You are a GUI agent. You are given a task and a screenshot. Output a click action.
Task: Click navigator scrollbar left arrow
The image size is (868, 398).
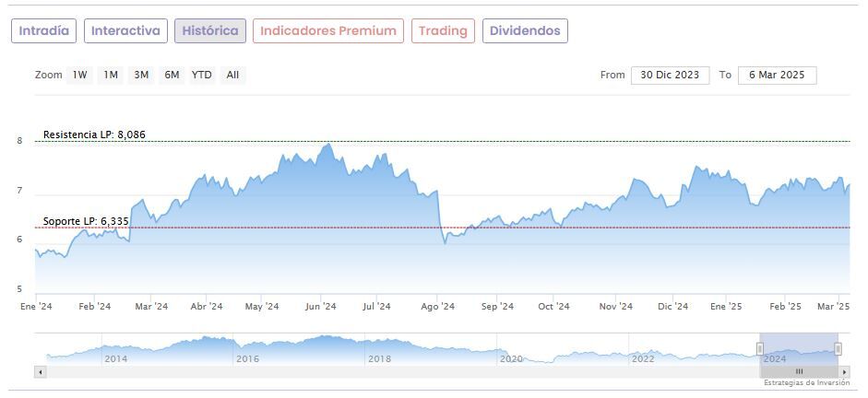pos(40,371)
